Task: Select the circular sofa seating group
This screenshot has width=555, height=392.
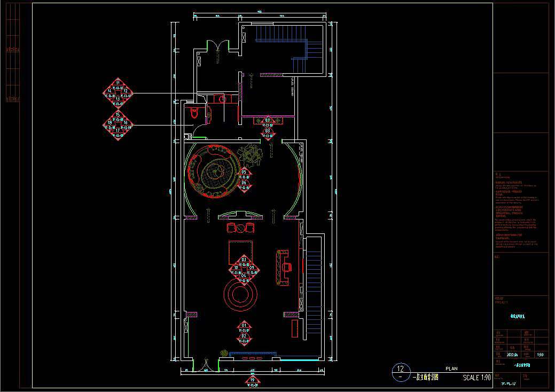Action: pyautogui.click(x=214, y=171)
